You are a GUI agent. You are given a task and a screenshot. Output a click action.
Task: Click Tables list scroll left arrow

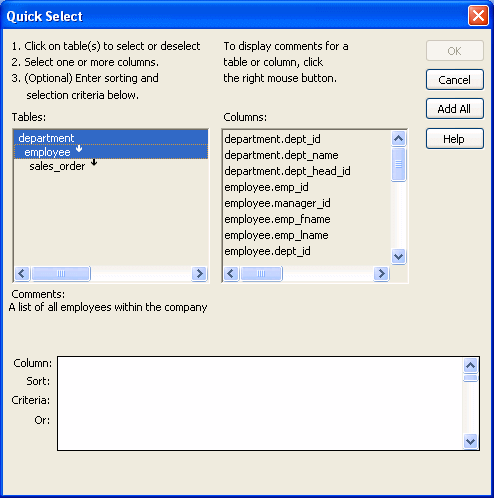(x=22, y=274)
